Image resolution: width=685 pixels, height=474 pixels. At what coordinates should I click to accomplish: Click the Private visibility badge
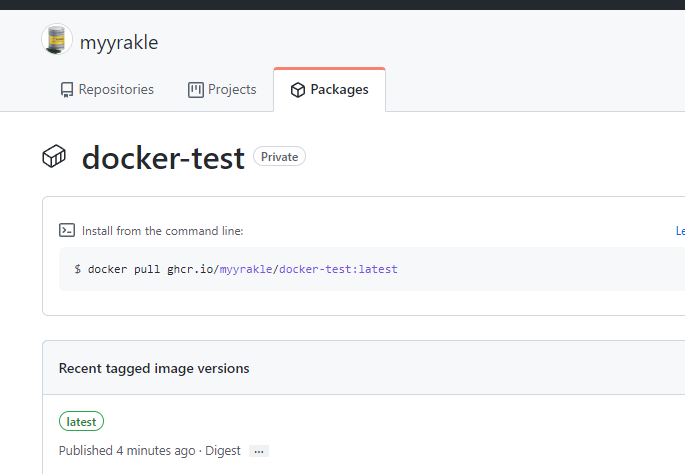coord(280,157)
